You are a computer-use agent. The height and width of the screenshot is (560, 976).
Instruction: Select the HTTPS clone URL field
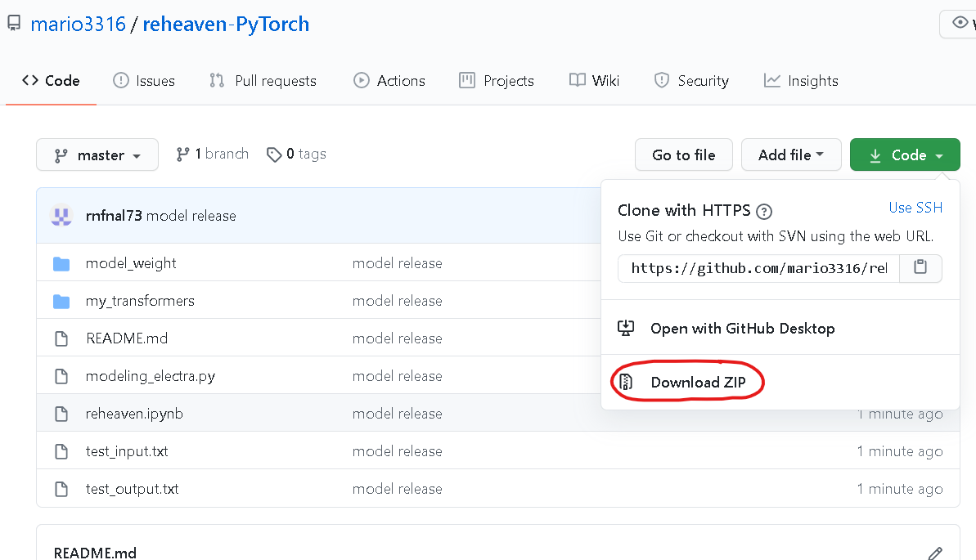click(758, 268)
